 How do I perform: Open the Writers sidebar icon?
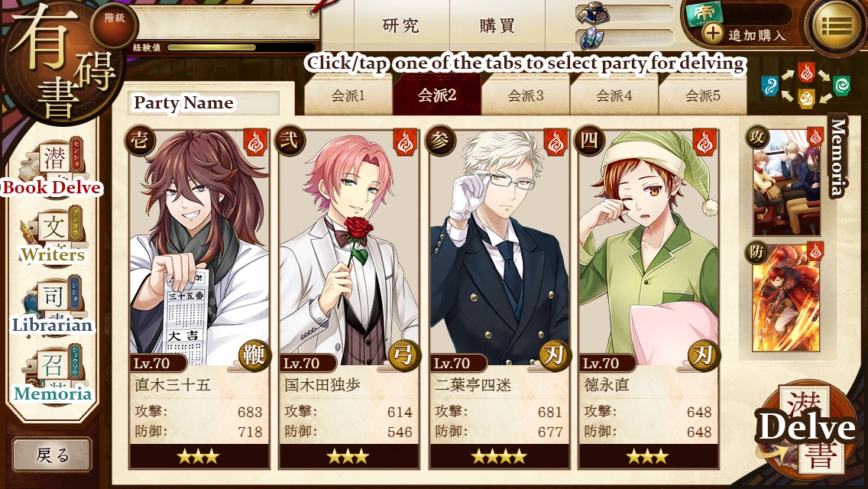coord(53,235)
